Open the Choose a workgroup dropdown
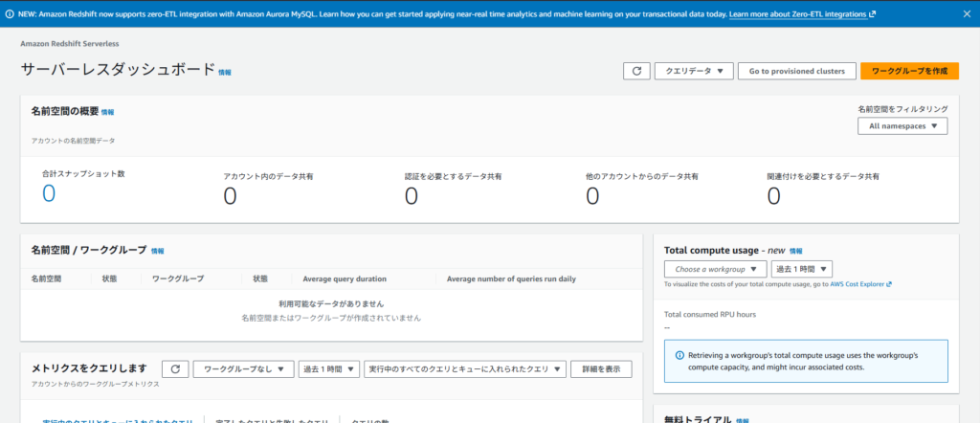The height and width of the screenshot is (423, 980). tap(715, 269)
